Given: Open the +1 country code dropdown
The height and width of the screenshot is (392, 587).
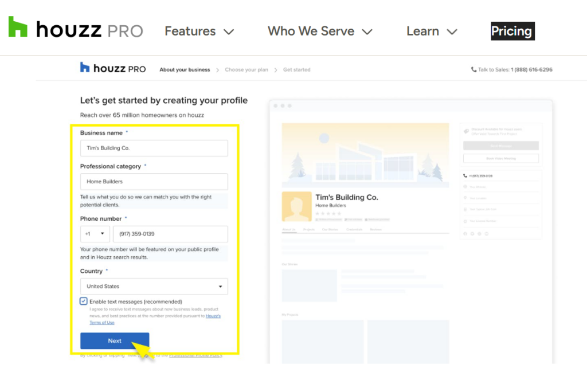Looking at the screenshot, I should click(95, 234).
